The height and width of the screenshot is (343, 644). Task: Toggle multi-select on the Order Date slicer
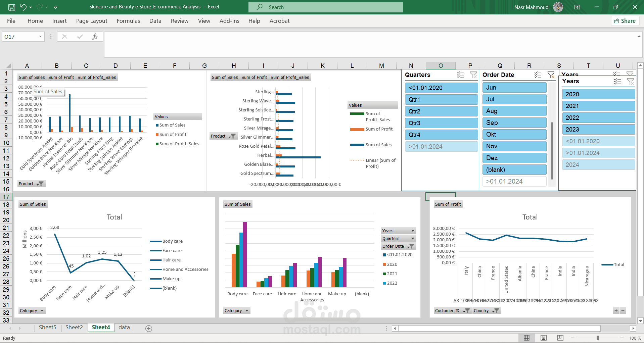[x=538, y=75]
